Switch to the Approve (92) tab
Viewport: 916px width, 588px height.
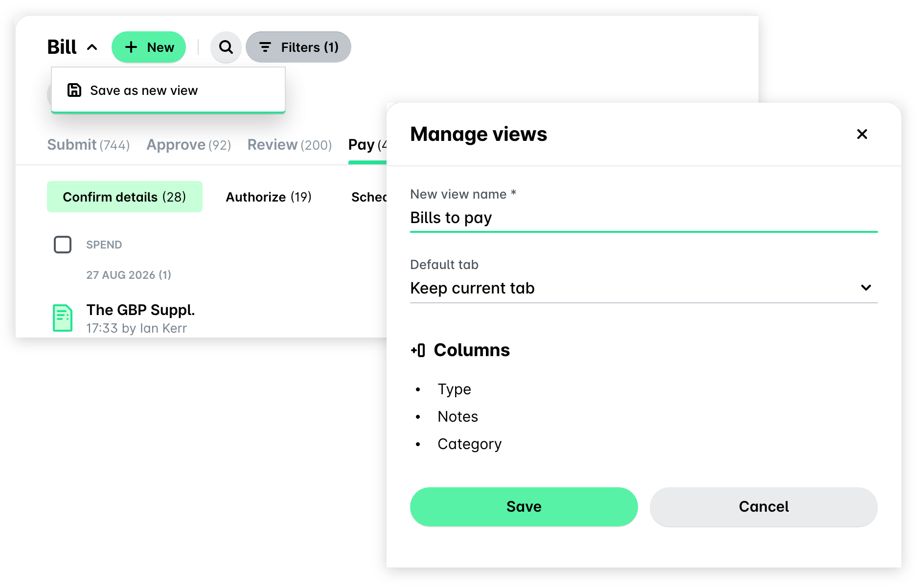point(189,145)
